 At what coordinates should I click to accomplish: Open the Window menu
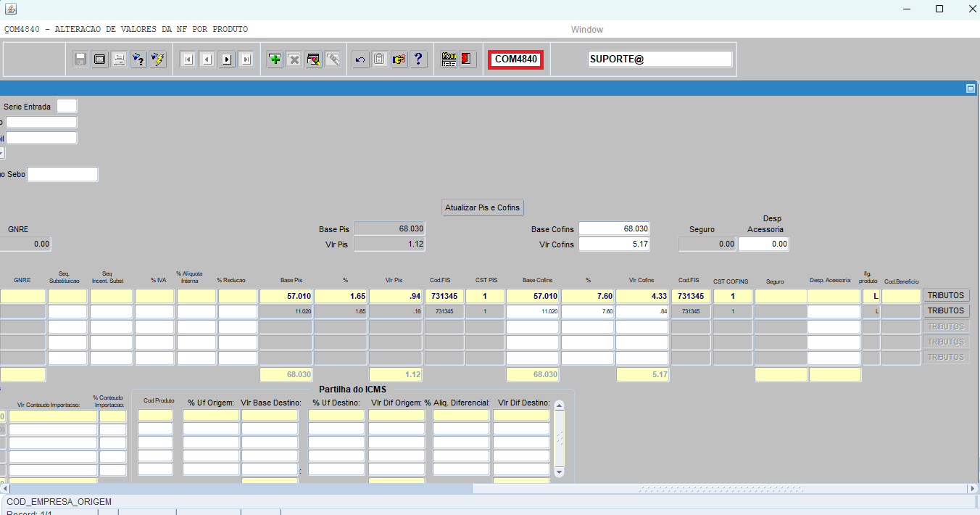(x=586, y=30)
